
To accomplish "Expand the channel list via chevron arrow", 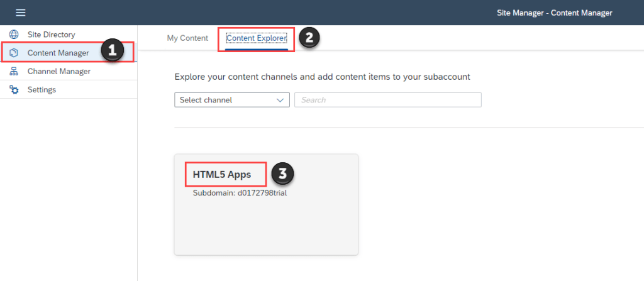I will (280, 100).
